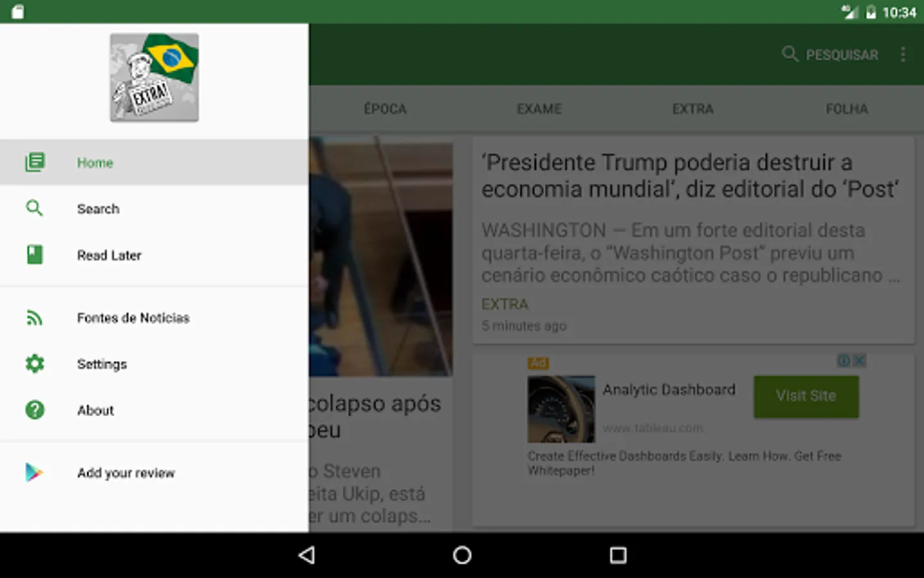The image size is (924, 578).
Task: Tap the magnifier icon beside PESQUISAR
Action: pyautogui.click(x=790, y=54)
